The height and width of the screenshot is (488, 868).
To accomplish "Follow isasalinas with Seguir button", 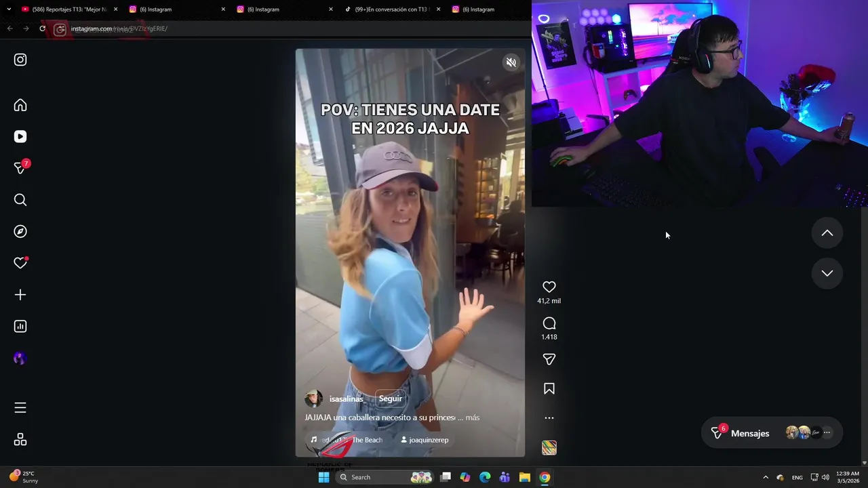I will click(x=391, y=399).
